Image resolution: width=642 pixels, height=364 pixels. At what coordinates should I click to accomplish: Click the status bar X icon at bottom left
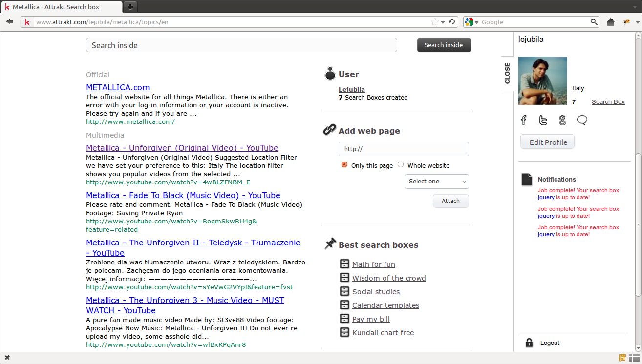(7, 358)
